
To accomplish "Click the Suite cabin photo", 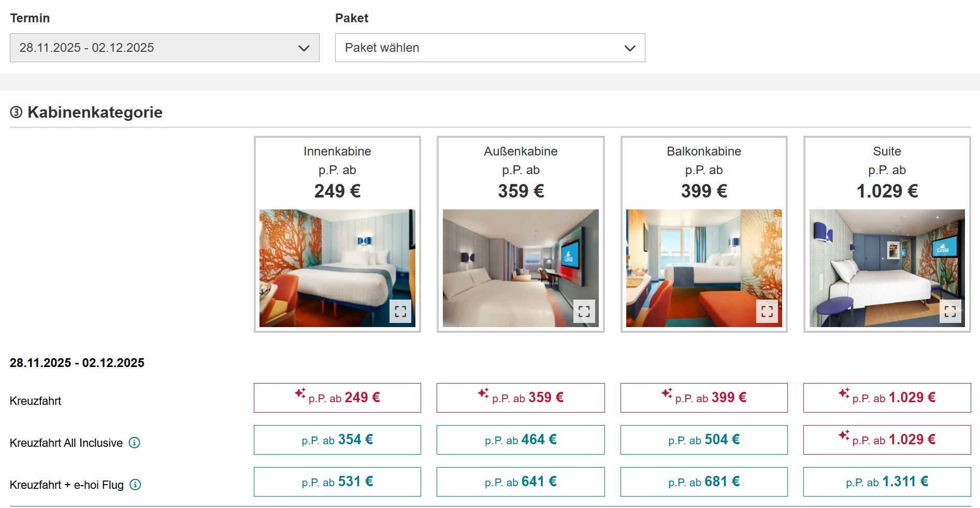I will click(887, 268).
